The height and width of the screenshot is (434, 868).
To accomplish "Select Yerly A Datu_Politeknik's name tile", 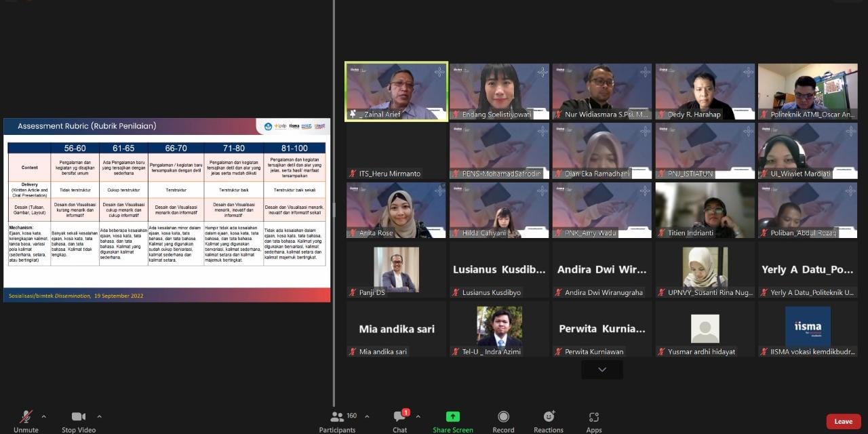I will 808,270.
